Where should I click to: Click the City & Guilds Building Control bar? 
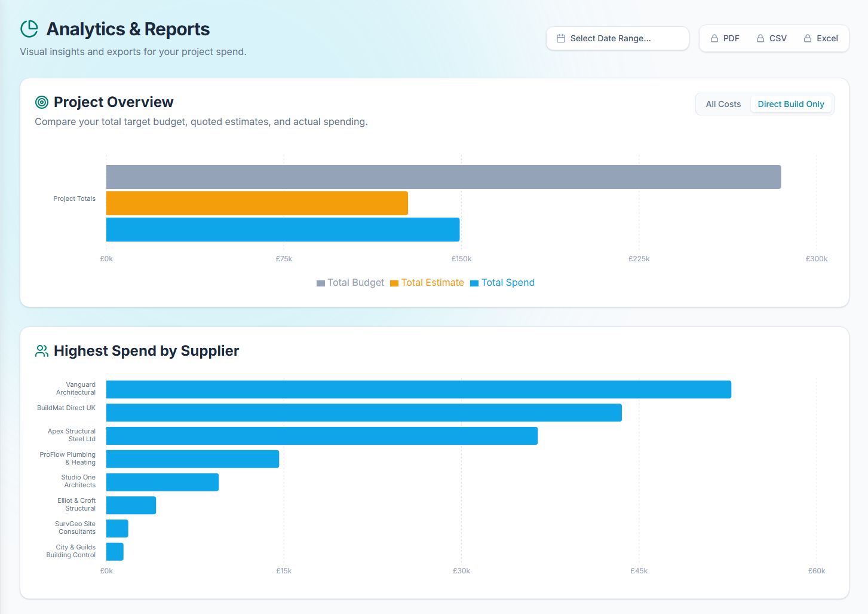115,552
